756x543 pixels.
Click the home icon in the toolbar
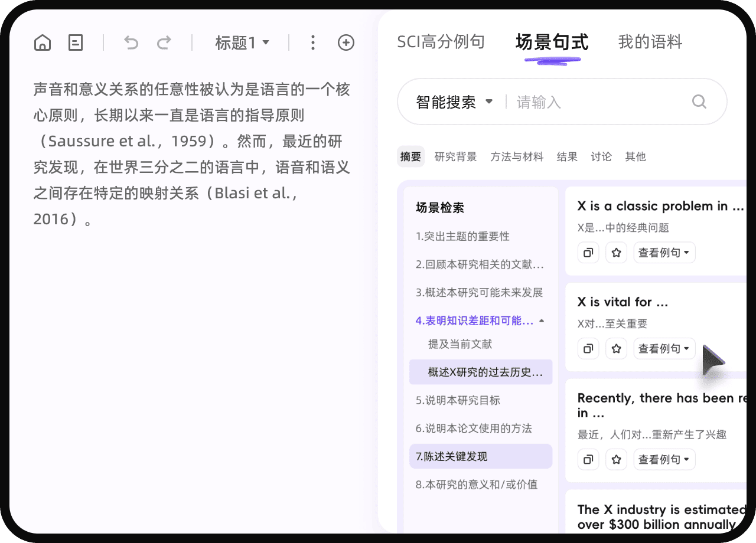(x=43, y=42)
